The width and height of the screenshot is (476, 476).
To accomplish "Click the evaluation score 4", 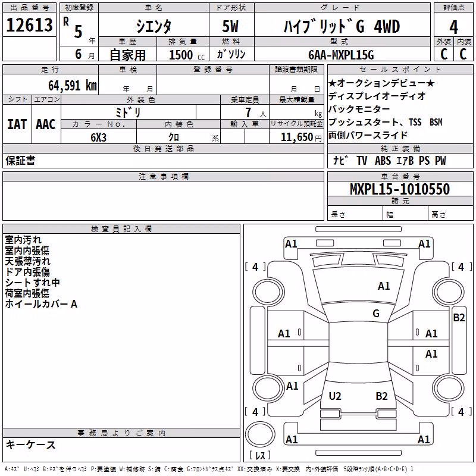I will click(x=453, y=27).
